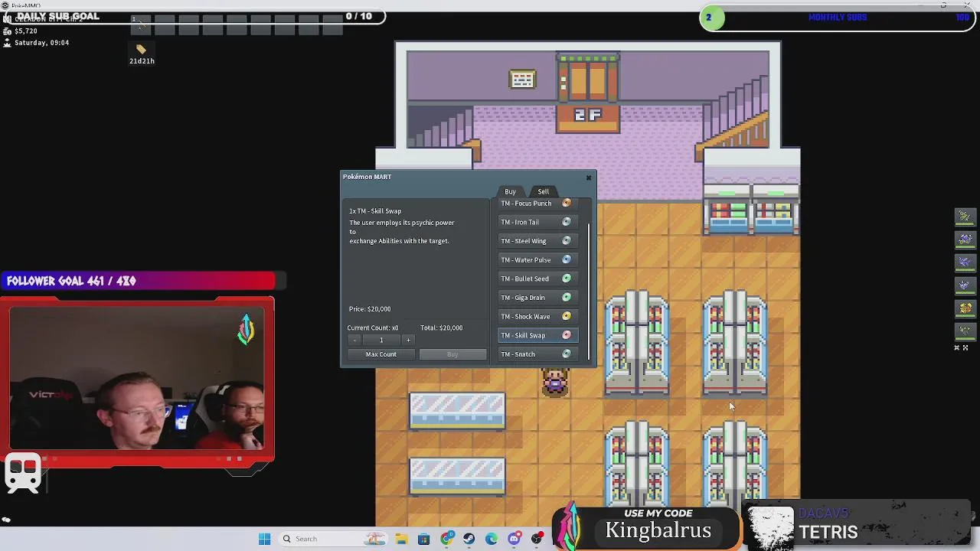Select fifth party Pokémon slot, orange sprite
The width and height of the screenshot is (980, 551).
(965, 308)
